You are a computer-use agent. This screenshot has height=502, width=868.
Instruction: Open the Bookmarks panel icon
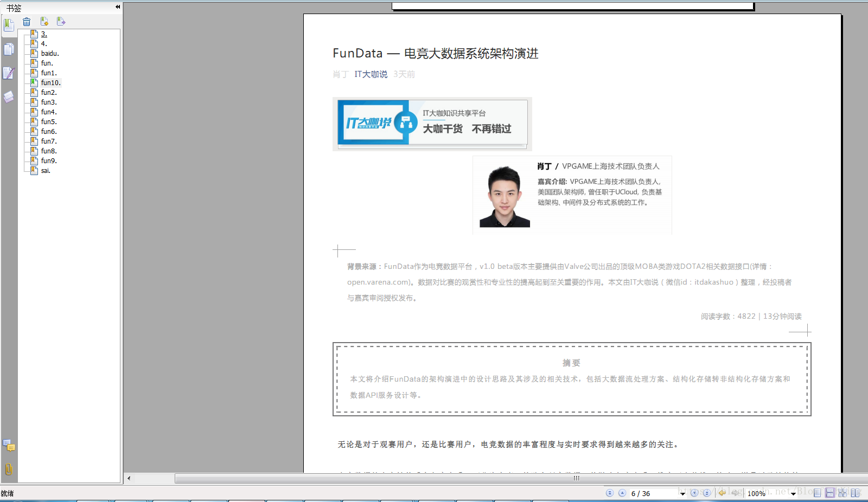coord(9,25)
